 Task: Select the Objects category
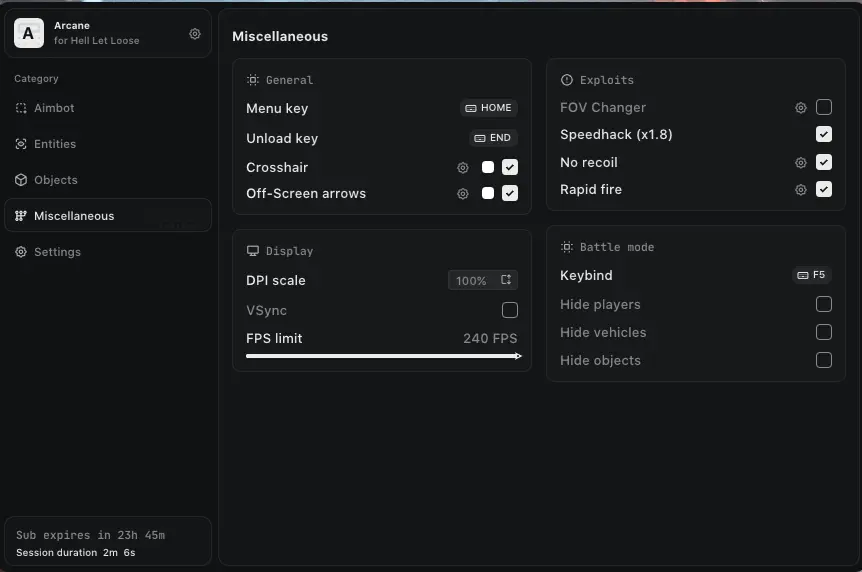(x=55, y=180)
